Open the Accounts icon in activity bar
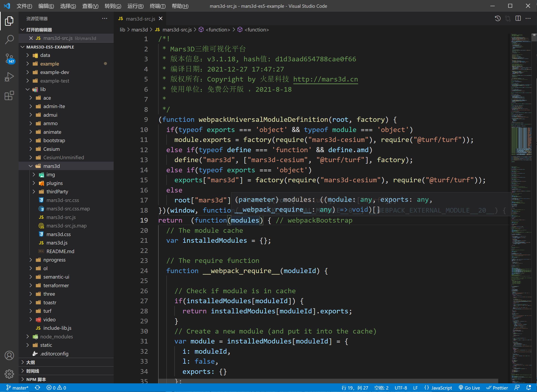The width and height of the screenshot is (537, 392). (9, 355)
